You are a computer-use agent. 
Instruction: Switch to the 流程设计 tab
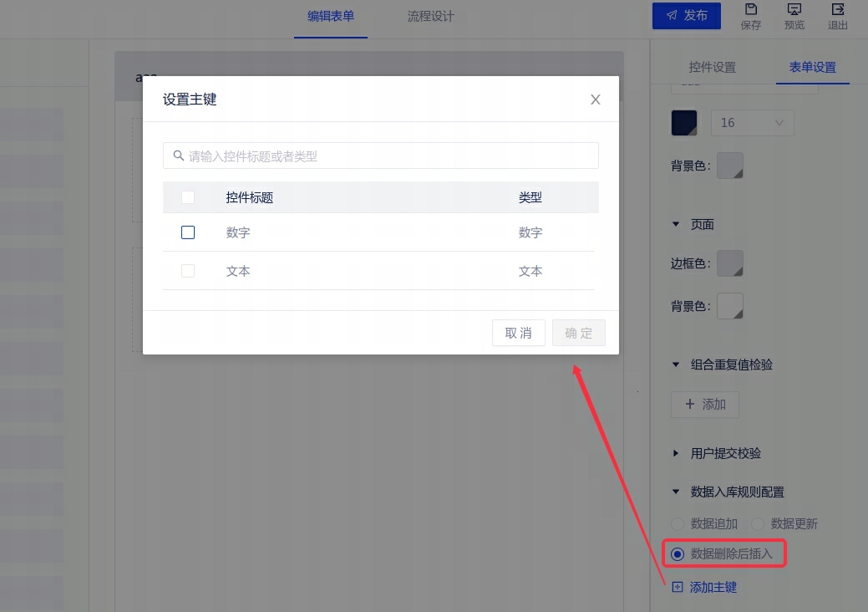(x=430, y=16)
